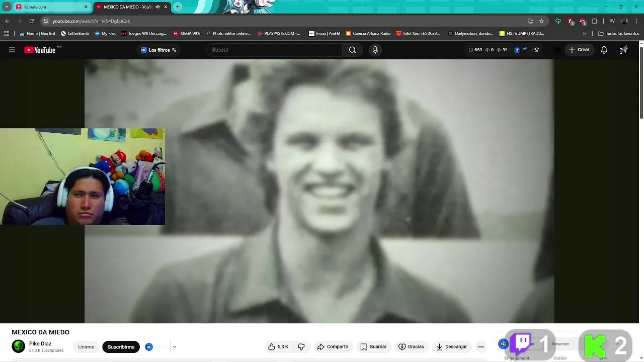The height and width of the screenshot is (362, 644).
Task: Open the YouTube hamburger guide menu
Action: point(12,50)
